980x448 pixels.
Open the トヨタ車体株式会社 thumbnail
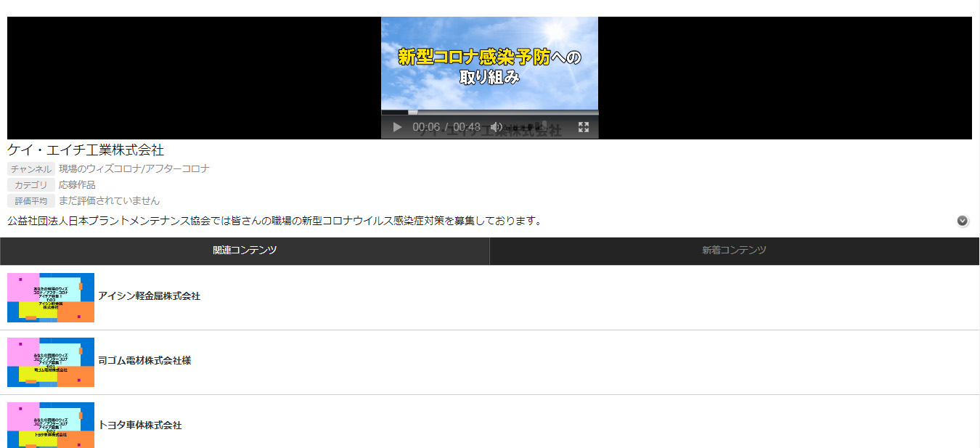tap(51, 425)
